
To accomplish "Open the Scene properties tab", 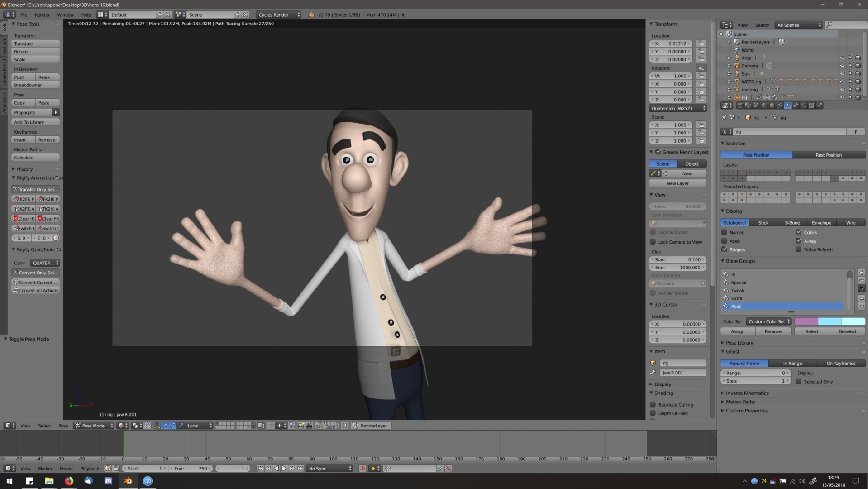I will pyautogui.click(x=756, y=105).
